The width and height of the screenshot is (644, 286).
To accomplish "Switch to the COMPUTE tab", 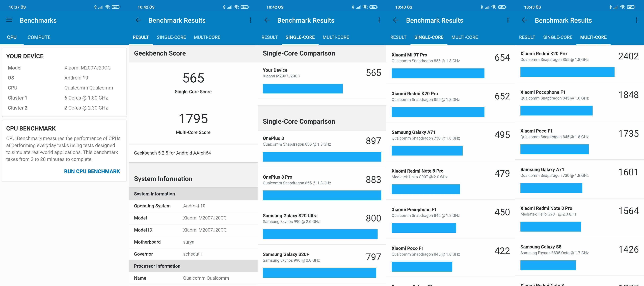I will point(39,37).
